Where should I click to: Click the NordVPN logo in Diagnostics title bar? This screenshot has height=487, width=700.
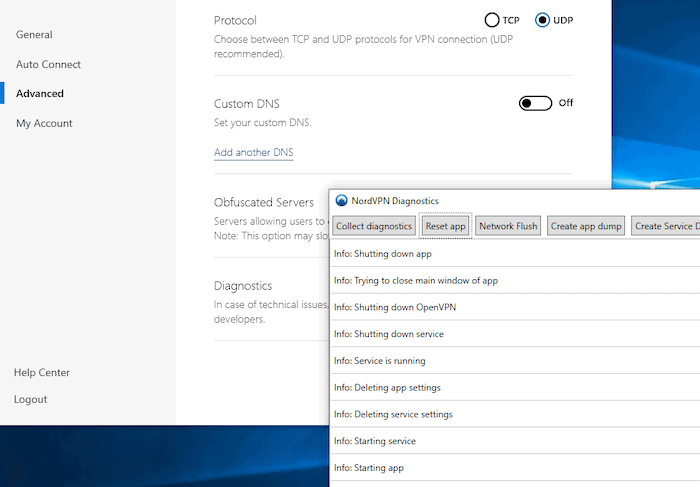click(341, 201)
